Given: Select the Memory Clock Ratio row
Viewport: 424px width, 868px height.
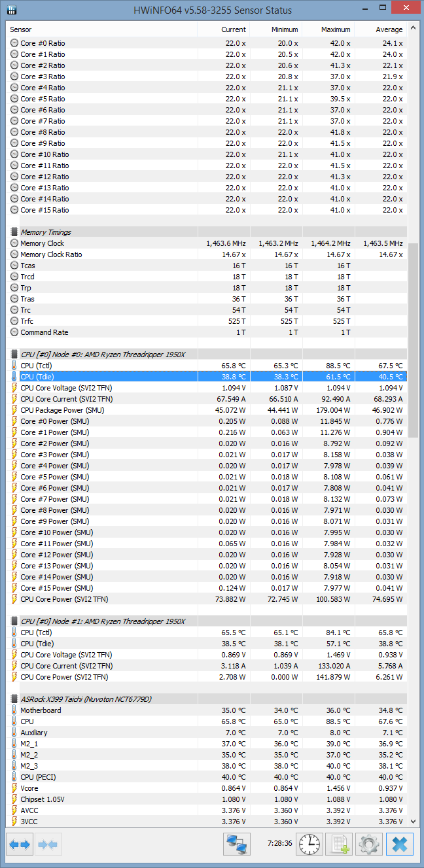Looking at the screenshot, I should (207, 254).
